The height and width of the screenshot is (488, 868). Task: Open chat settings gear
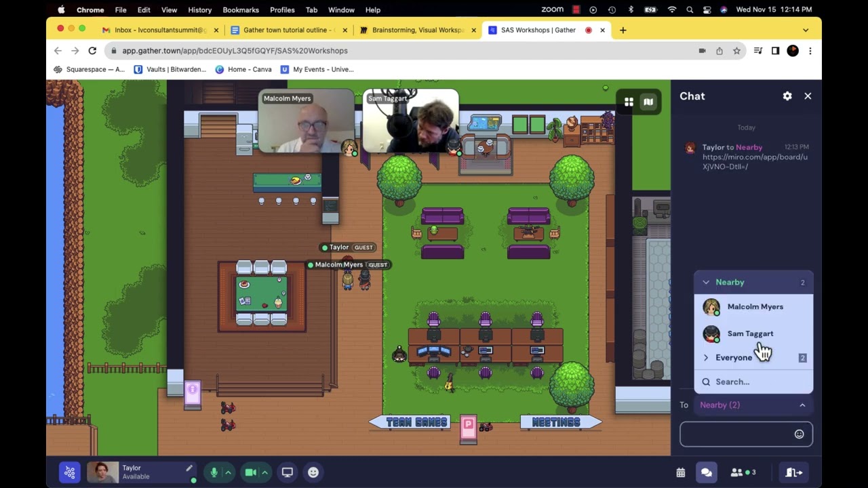click(787, 96)
